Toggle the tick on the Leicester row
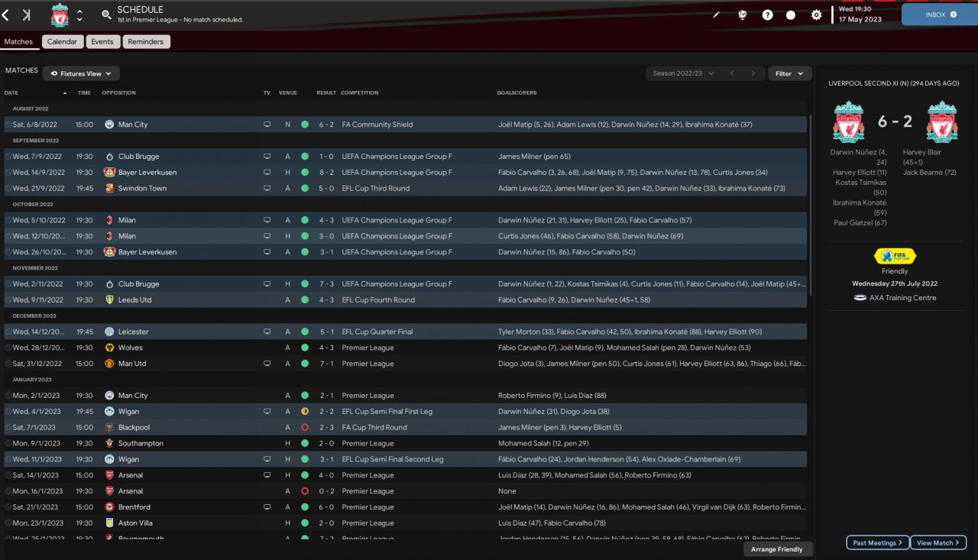Viewport: 978px width, 560px height. coord(8,332)
